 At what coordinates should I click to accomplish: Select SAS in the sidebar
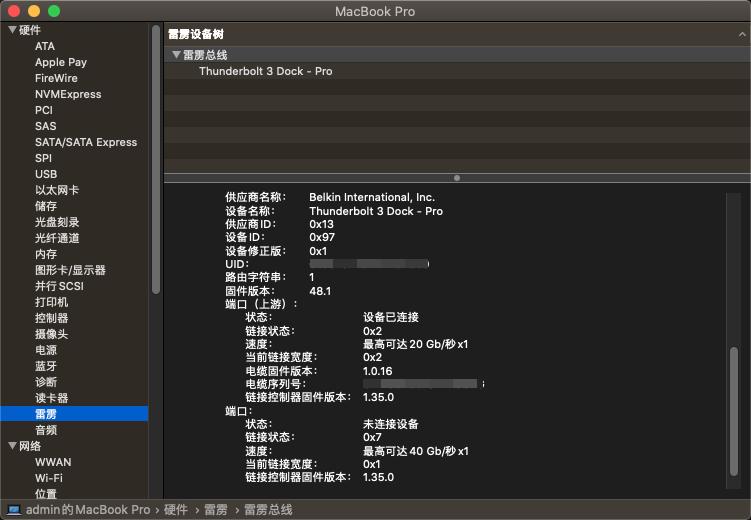[46, 126]
